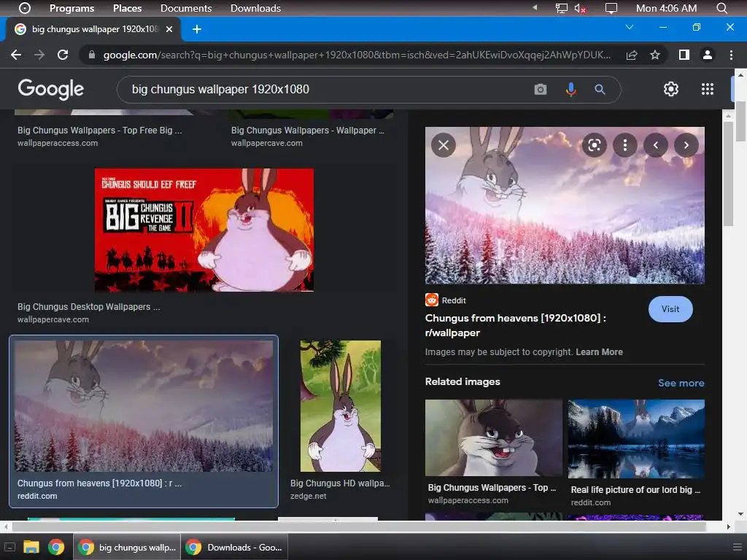The image size is (747, 560).
Task: Click Big Chungus Desktop Wallpapers caption
Action: coord(88,307)
